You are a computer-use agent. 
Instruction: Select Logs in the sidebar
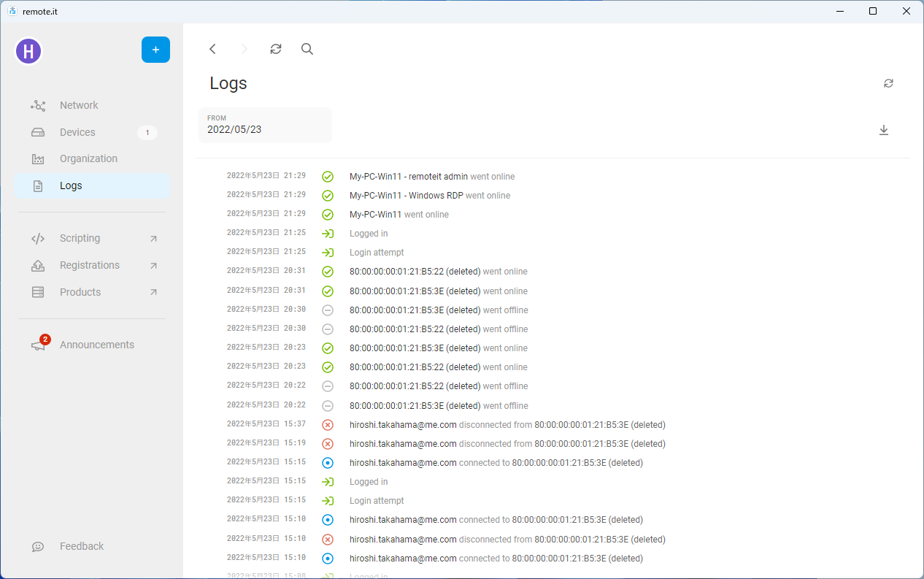pyautogui.click(x=93, y=185)
